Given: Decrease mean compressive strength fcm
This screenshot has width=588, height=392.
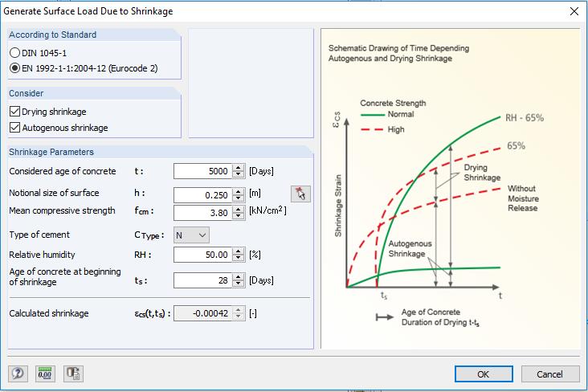Looking at the screenshot, I should click(239, 216).
